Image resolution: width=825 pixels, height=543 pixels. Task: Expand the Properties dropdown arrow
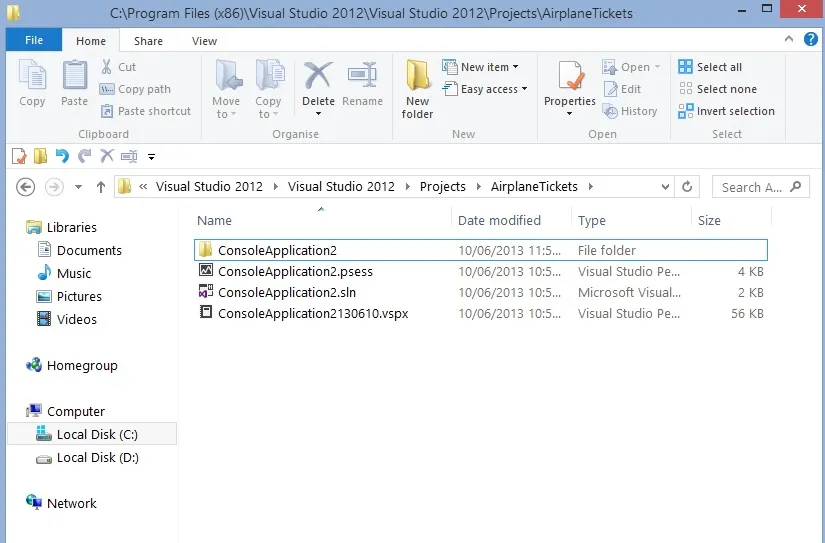pyautogui.click(x=569, y=114)
